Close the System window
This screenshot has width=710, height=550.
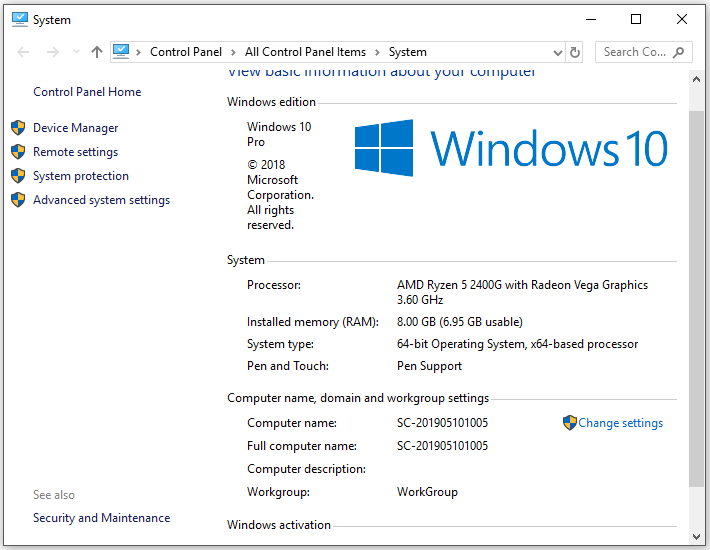(681, 19)
